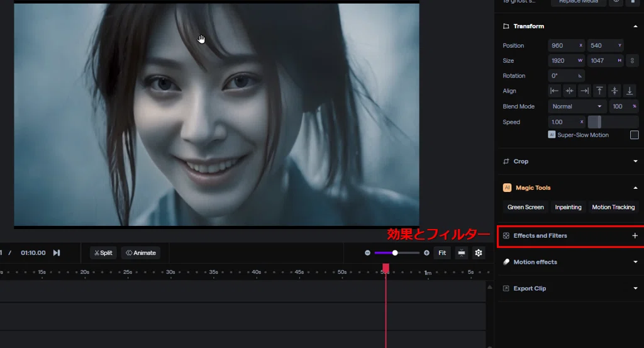Click the Effects and Filters section icon
The image size is (644, 348).
(x=506, y=236)
